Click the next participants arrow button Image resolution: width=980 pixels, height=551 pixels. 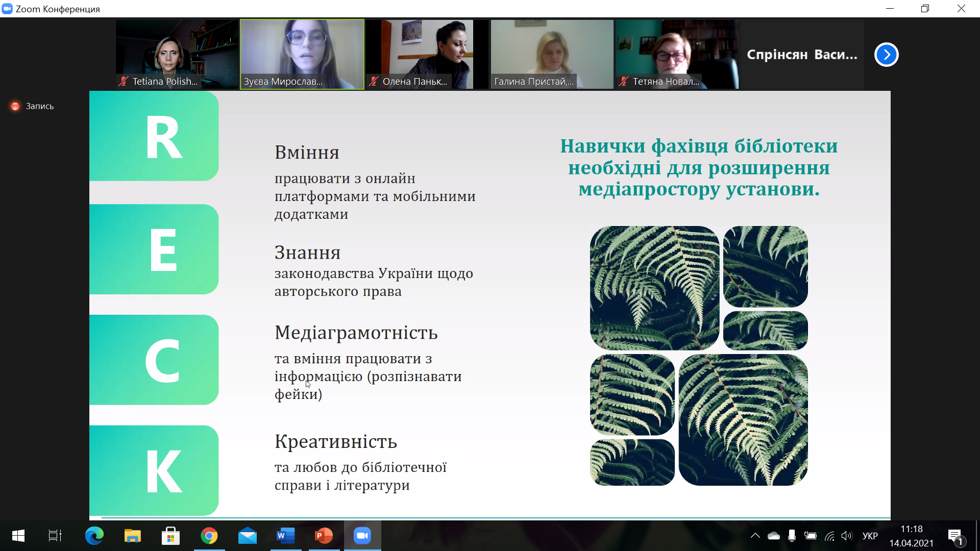887,55
